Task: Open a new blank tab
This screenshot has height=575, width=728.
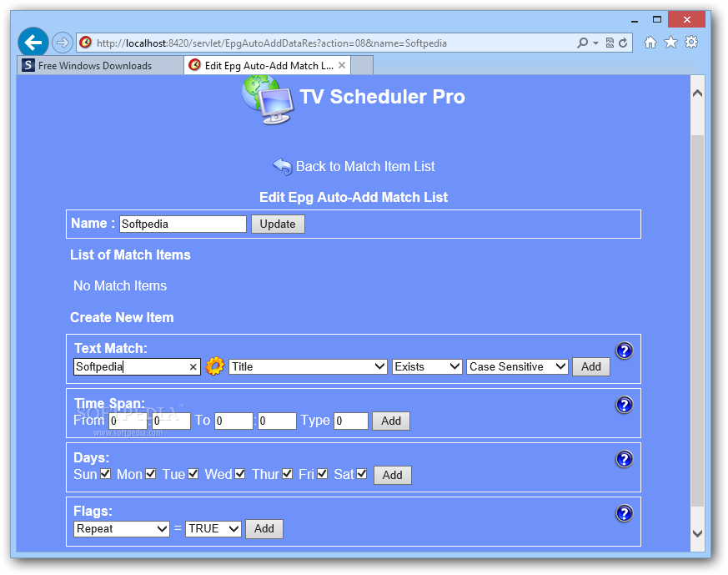Action: pyautogui.click(x=362, y=65)
